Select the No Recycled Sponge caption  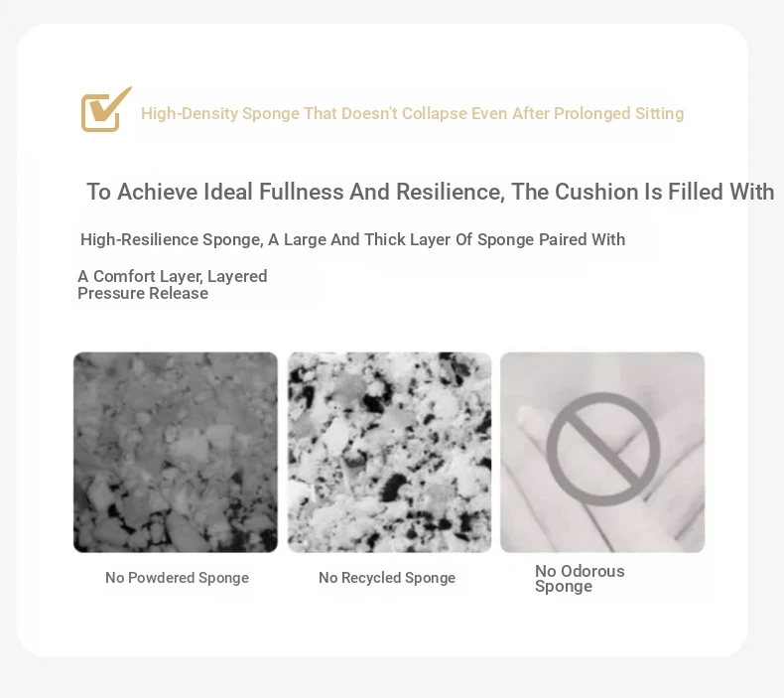pyautogui.click(x=387, y=578)
